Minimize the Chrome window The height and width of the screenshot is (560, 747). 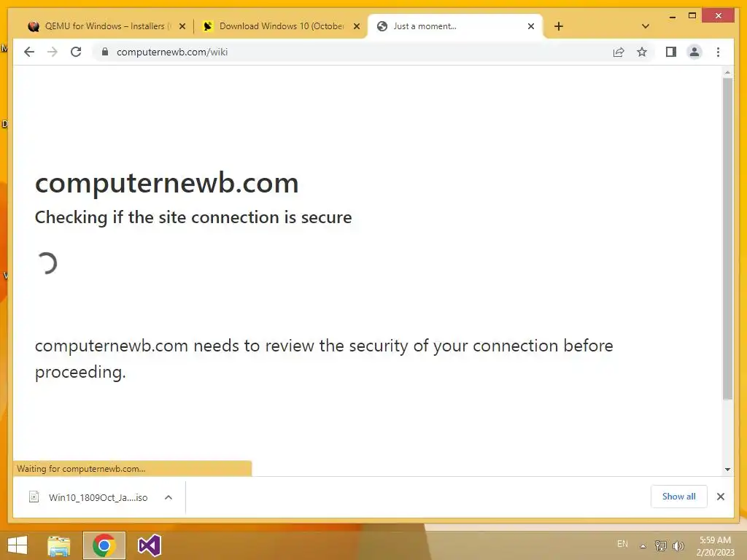[x=672, y=16]
